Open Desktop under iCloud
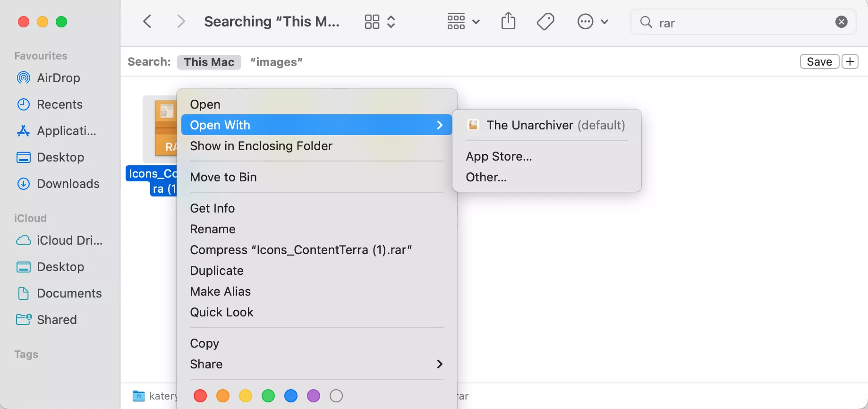The width and height of the screenshot is (868, 409). [x=50, y=267]
